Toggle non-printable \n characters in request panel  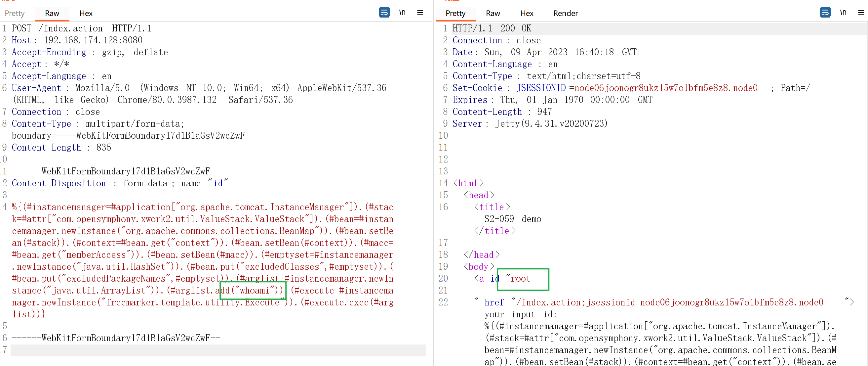[x=402, y=13]
